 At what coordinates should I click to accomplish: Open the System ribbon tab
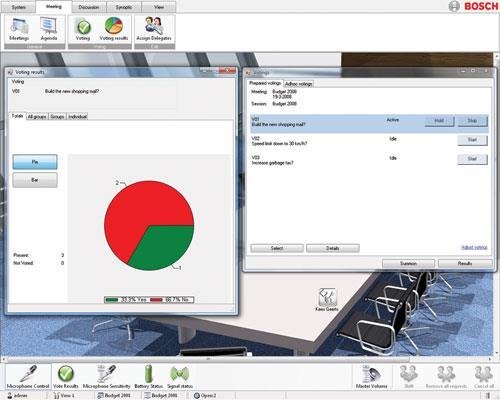pyautogui.click(x=18, y=7)
